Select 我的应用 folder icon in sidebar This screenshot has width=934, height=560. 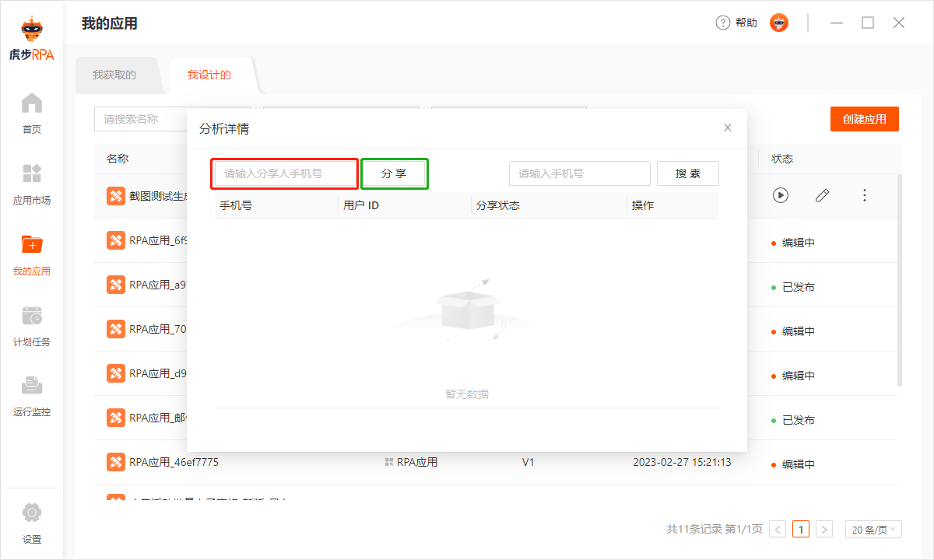point(32,244)
